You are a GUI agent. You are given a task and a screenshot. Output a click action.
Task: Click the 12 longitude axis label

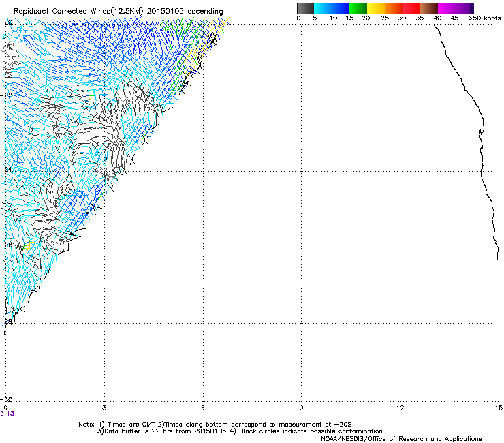tap(400, 408)
